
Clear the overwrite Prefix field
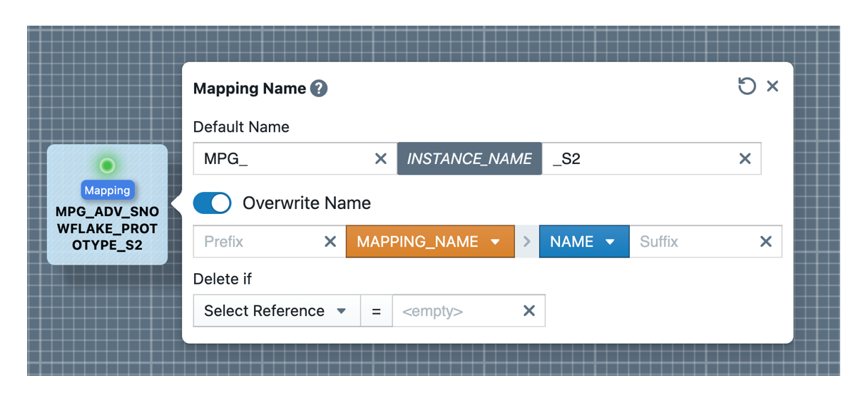[330, 242]
